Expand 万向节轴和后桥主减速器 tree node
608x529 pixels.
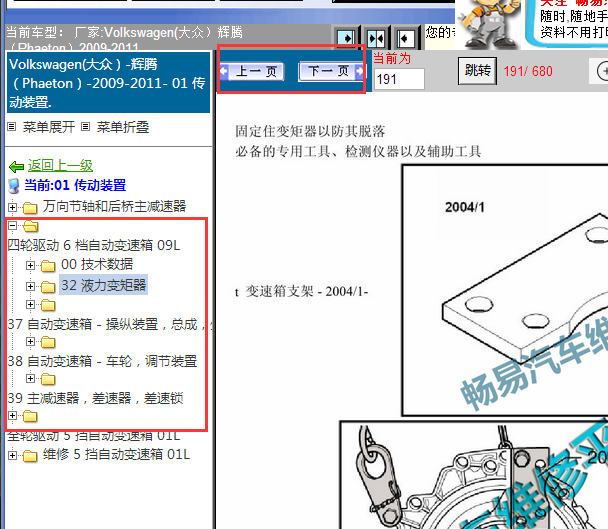[12, 207]
